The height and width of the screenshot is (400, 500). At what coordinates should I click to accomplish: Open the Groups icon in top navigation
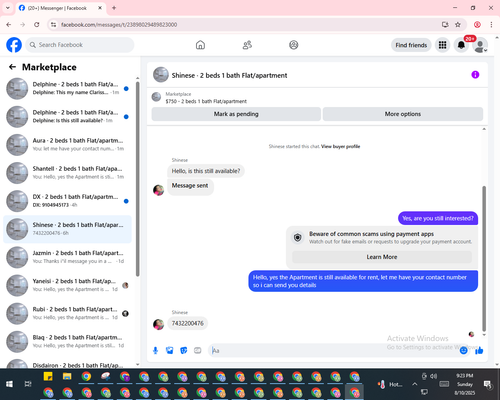(x=294, y=45)
